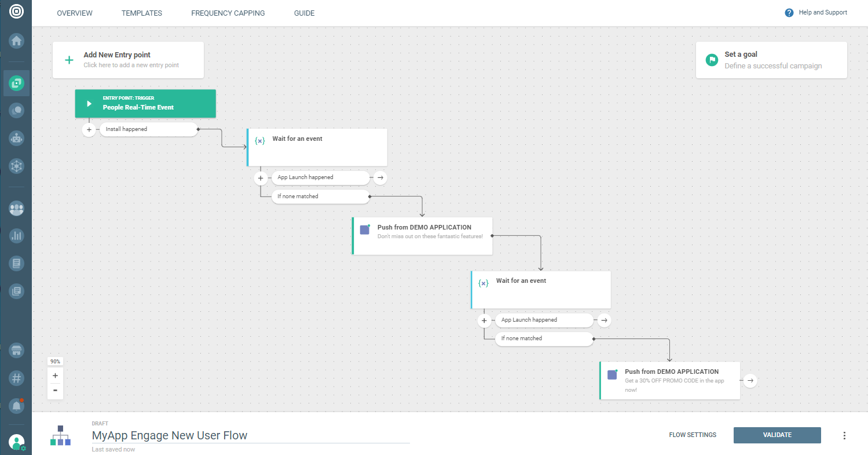Open the People audience sidebar icon
Image resolution: width=868 pixels, height=455 pixels.
[x=16, y=209]
